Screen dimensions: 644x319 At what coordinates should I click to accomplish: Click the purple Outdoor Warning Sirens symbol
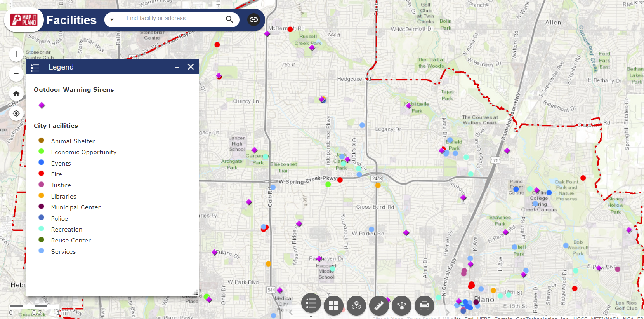pyautogui.click(x=42, y=105)
